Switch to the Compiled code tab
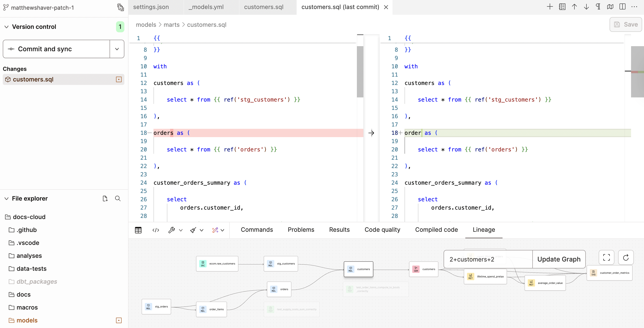The width and height of the screenshot is (644, 328). [436, 230]
